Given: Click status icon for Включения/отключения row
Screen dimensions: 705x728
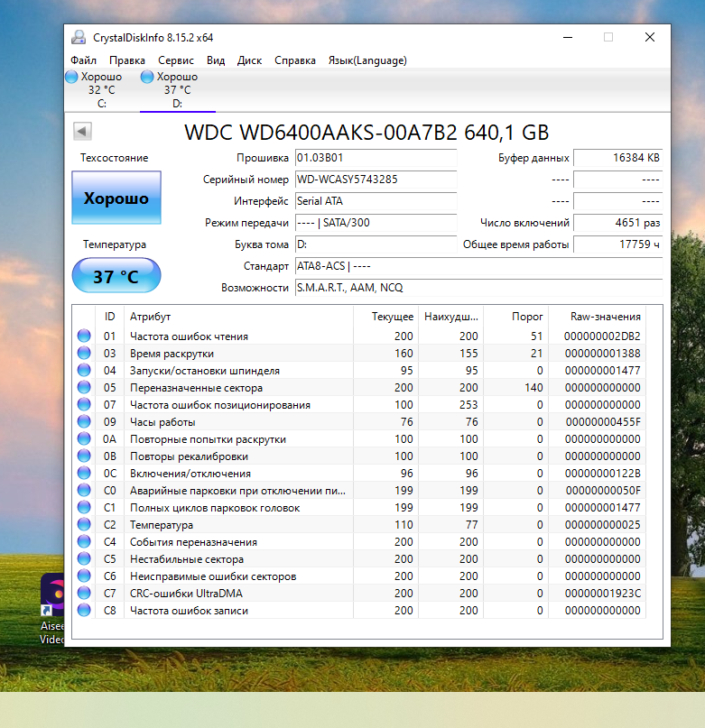Looking at the screenshot, I should coord(84,473).
